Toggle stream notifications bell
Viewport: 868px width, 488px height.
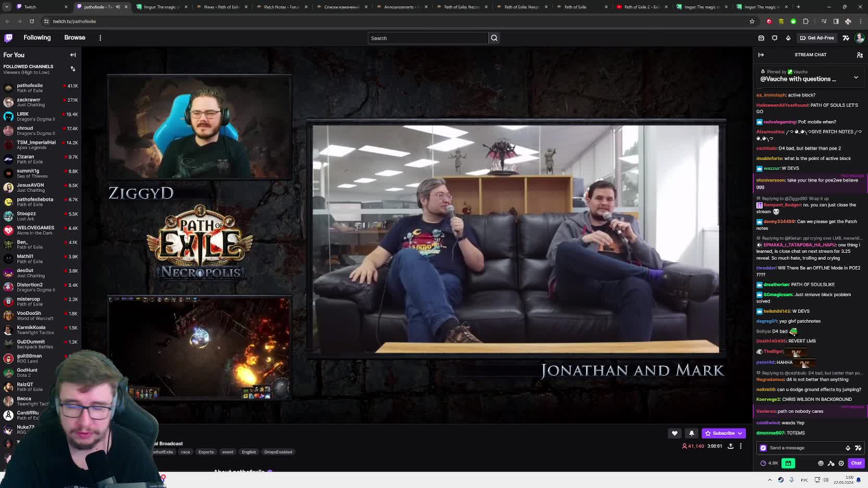(x=692, y=433)
